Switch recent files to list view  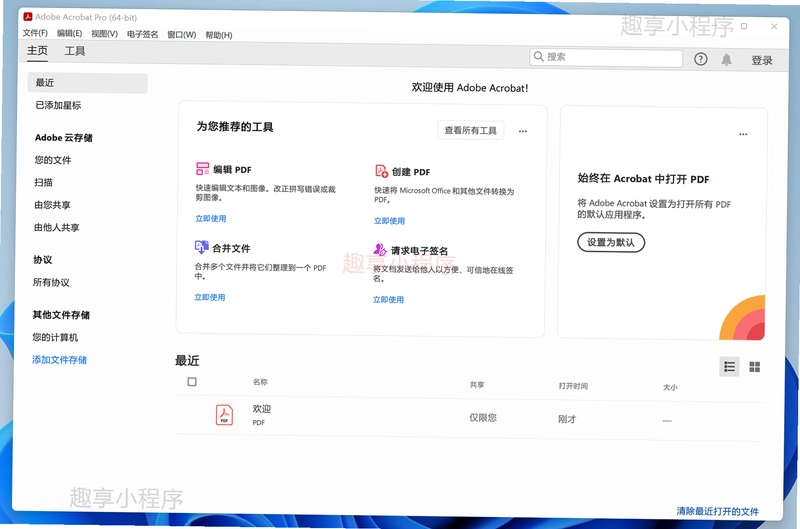[730, 366]
